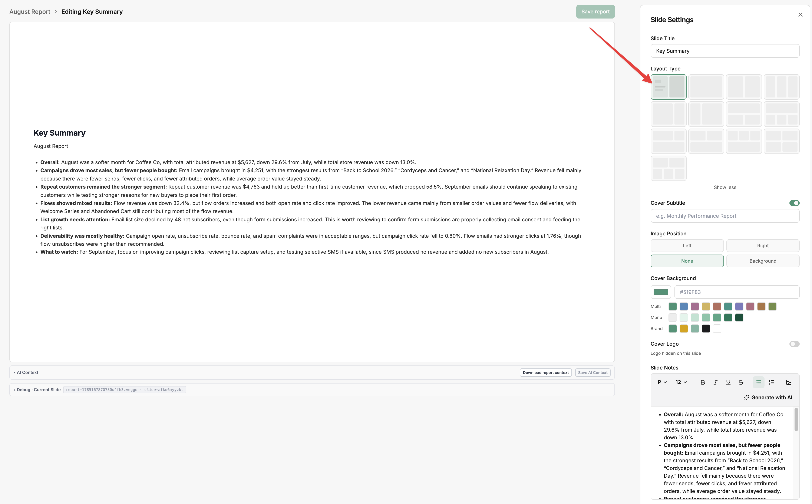This screenshot has height=504, width=812.
Task: Click the Bold formatting icon
Action: (x=702, y=382)
